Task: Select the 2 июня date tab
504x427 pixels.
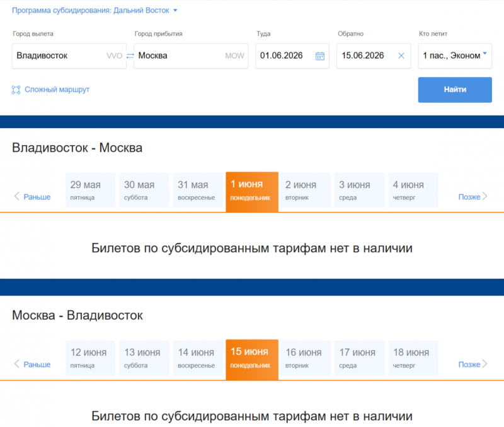Action: click(306, 190)
